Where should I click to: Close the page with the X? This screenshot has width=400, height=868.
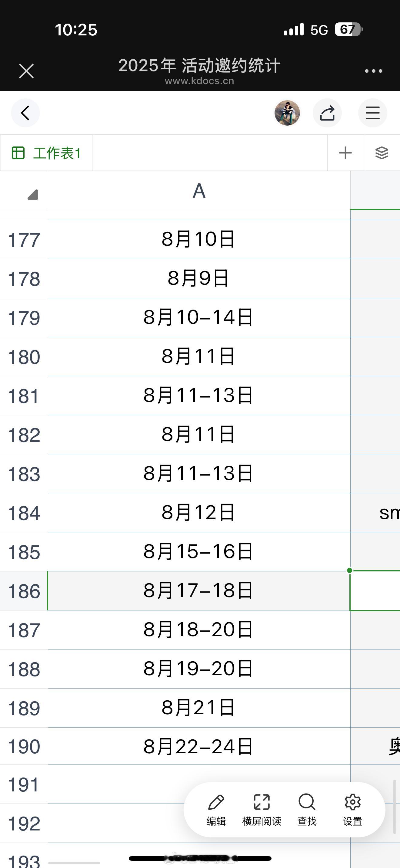pos(26,71)
